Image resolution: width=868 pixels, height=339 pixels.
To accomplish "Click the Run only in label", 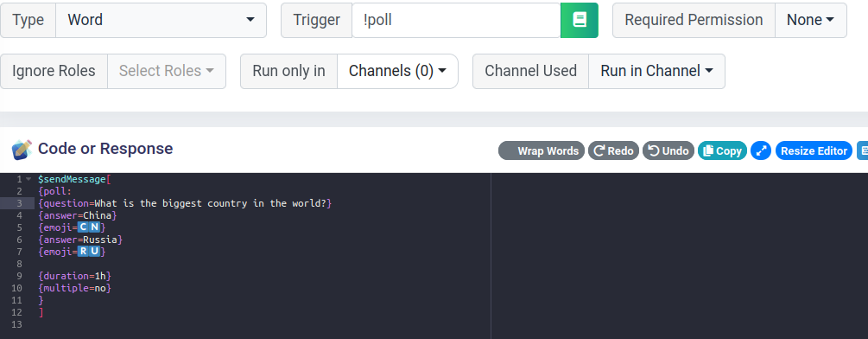I will tap(288, 71).
